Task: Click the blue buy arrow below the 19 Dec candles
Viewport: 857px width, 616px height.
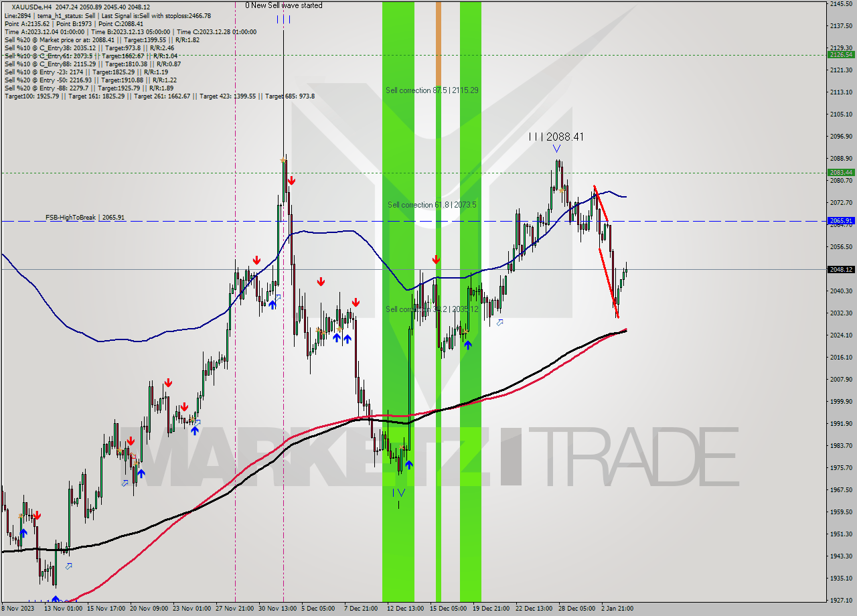Action: (x=467, y=345)
